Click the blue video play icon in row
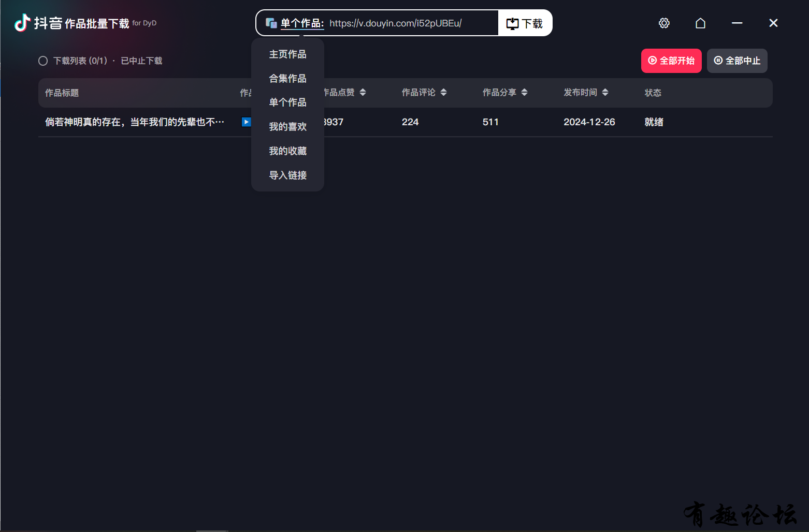 click(247, 122)
